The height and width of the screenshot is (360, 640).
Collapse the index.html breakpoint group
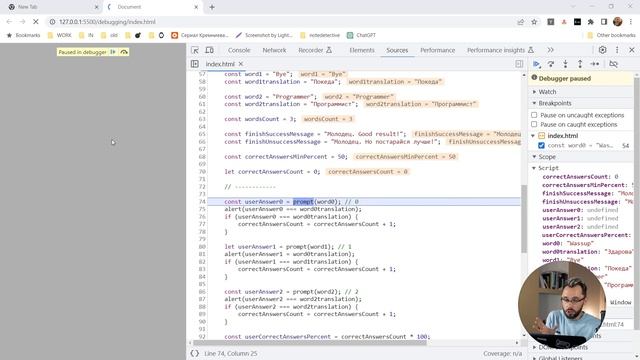tap(533, 136)
